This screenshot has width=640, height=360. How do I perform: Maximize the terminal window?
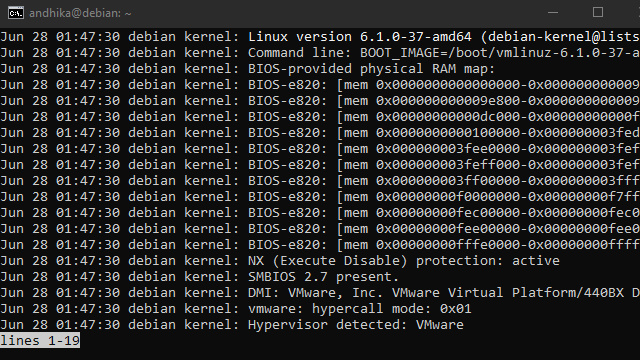[598, 12]
